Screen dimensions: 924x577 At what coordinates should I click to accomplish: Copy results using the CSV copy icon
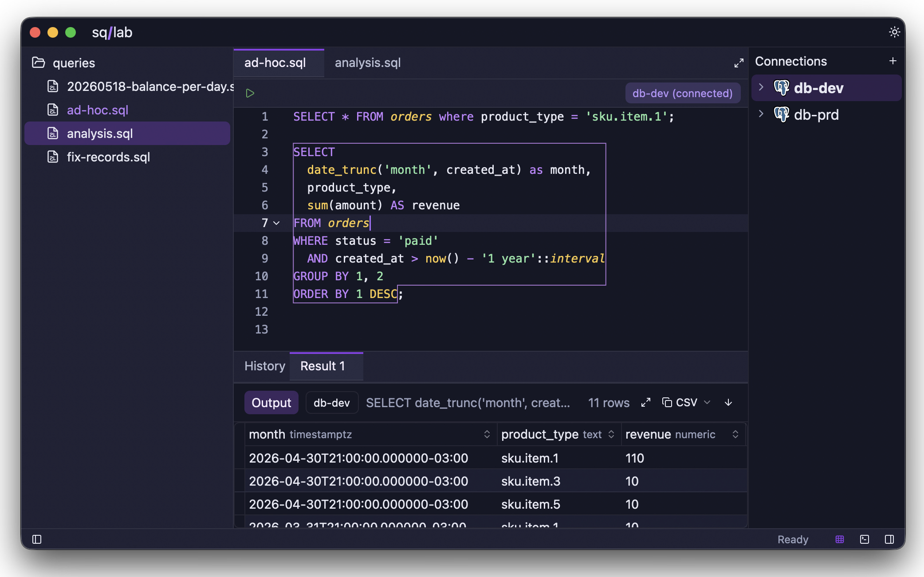[667, 402]
